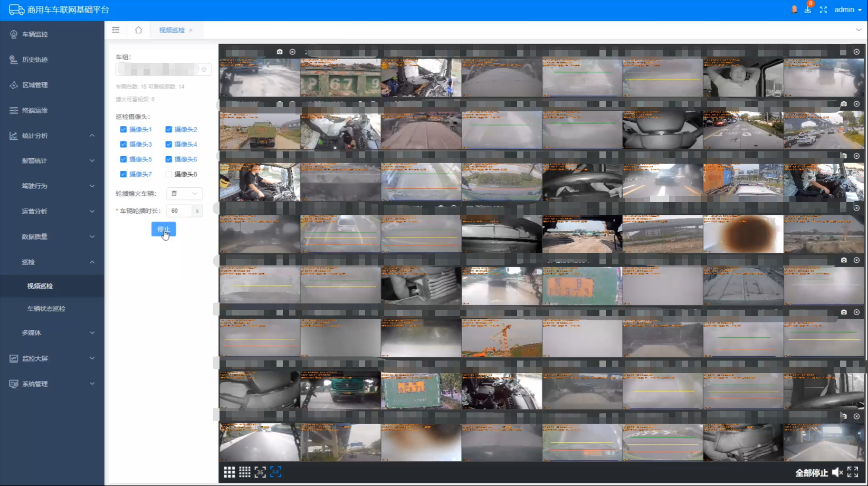Mute video audio with the speaker icon
This screenshot has height=486, width=868.
tap(837, 472)
